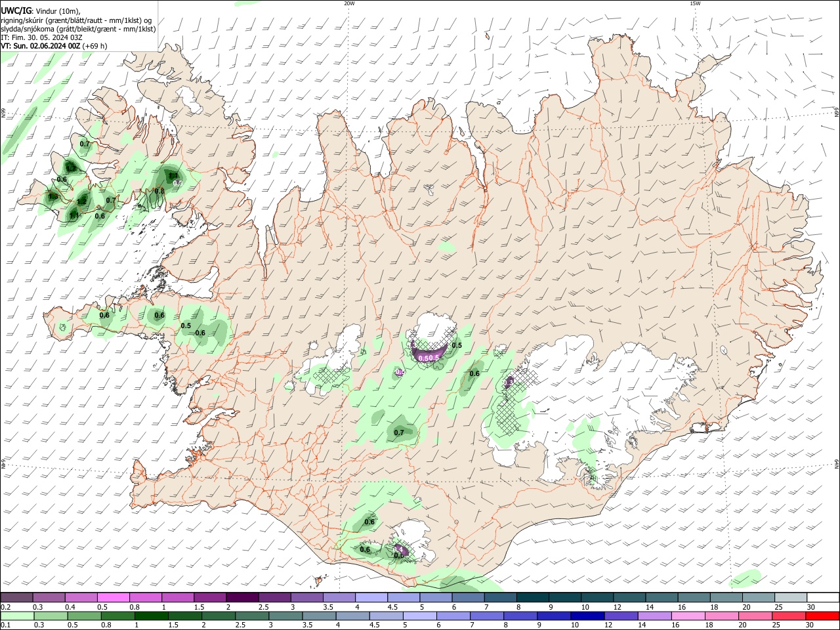The image size is (840, 630).
Task: Select the white 30 swatch in upper legend row
Action: (823, 597)
